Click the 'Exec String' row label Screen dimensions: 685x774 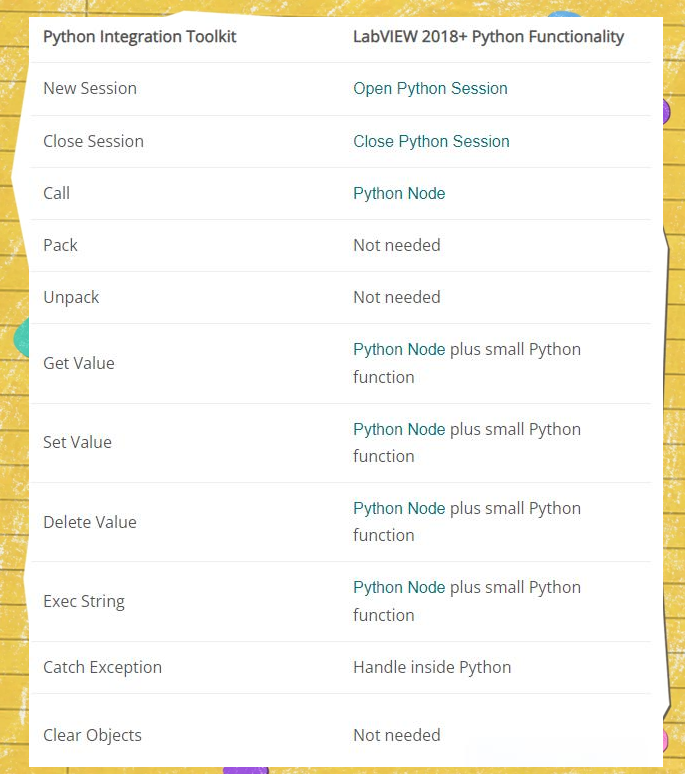[84, 602]
